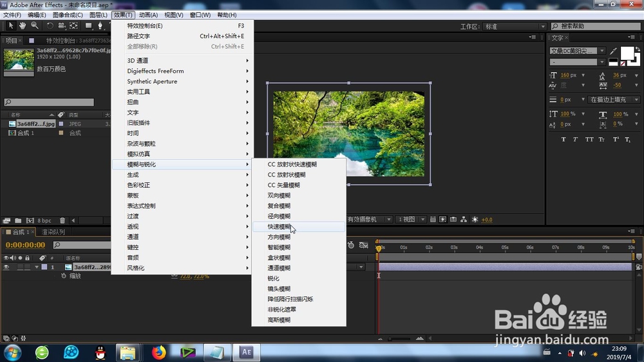Click the -50 tracking value
The height and width of the screenshot is (362, 644).
pyautogui.click(x=617, y=85)
